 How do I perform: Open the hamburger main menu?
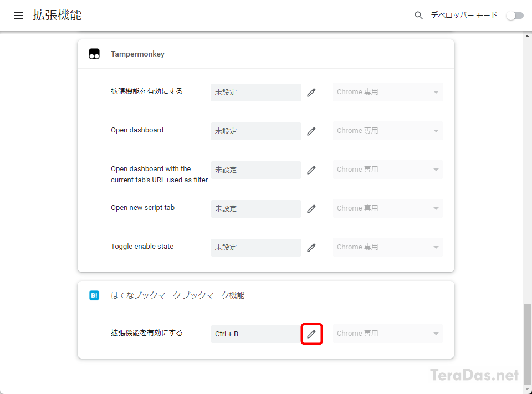19,16
